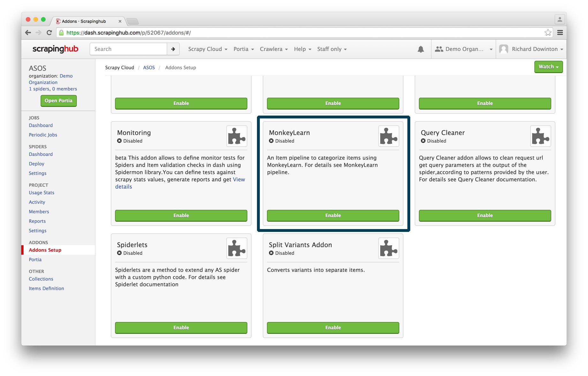Open Spiders Dashboard in sidebar
The width and height of the screenshot is (588, 376).
41,154
